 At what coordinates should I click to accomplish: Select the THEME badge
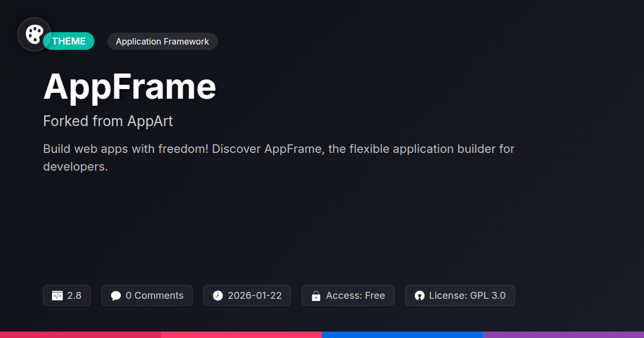69,41
